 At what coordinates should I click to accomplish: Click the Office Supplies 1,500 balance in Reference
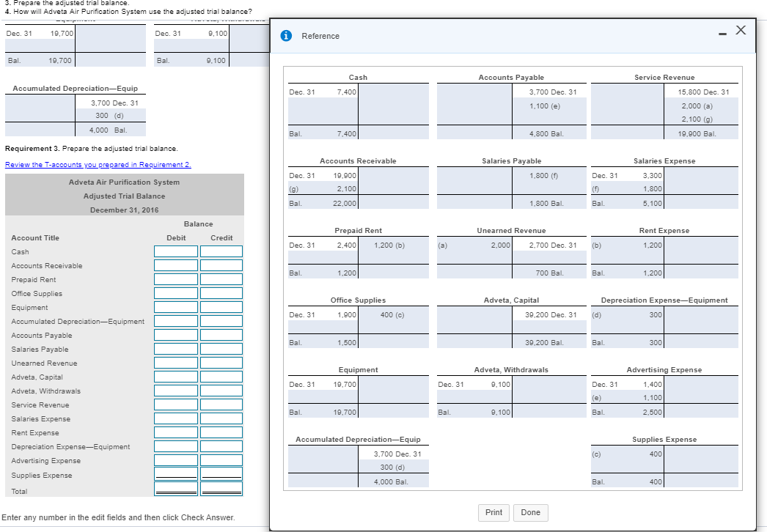pos(346,343)
